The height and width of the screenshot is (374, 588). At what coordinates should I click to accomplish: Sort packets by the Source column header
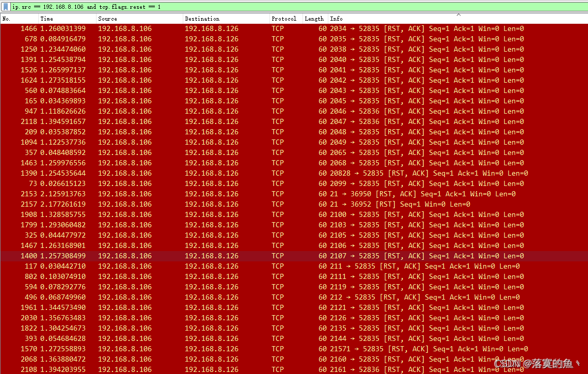tap(139, 19)
